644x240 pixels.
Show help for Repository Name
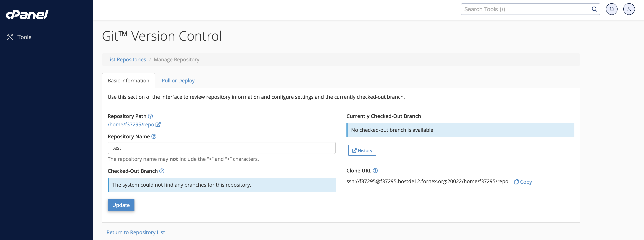[154, 137]
